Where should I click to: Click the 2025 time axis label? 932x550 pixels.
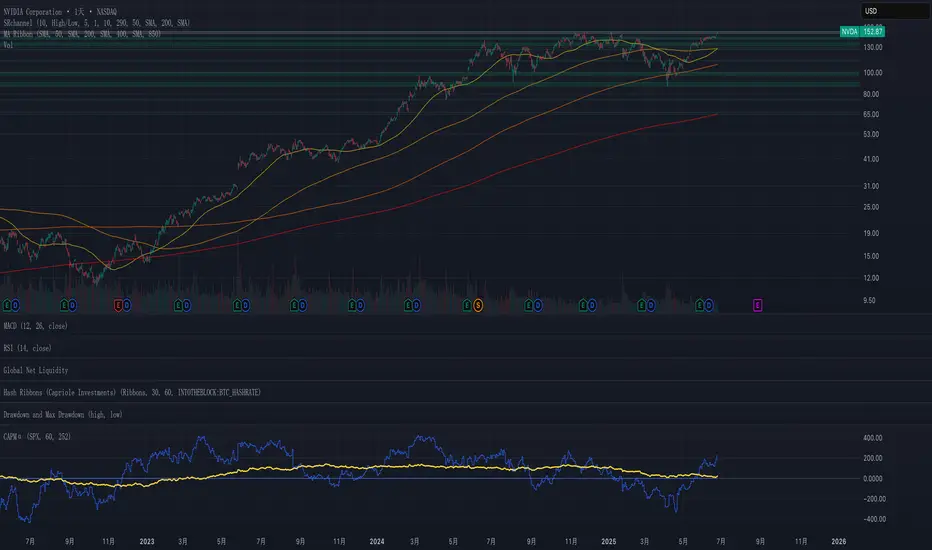pyautogui.click(x=609, y=541)
